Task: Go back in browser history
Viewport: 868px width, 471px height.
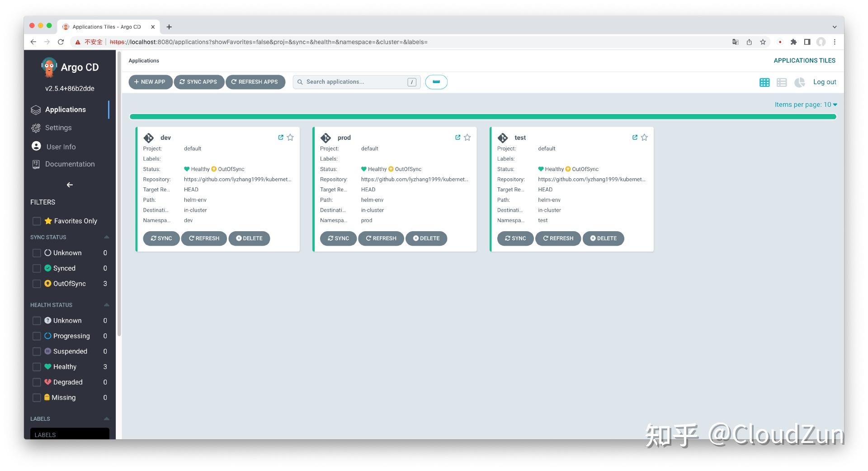Action: [x=33, y=42]
